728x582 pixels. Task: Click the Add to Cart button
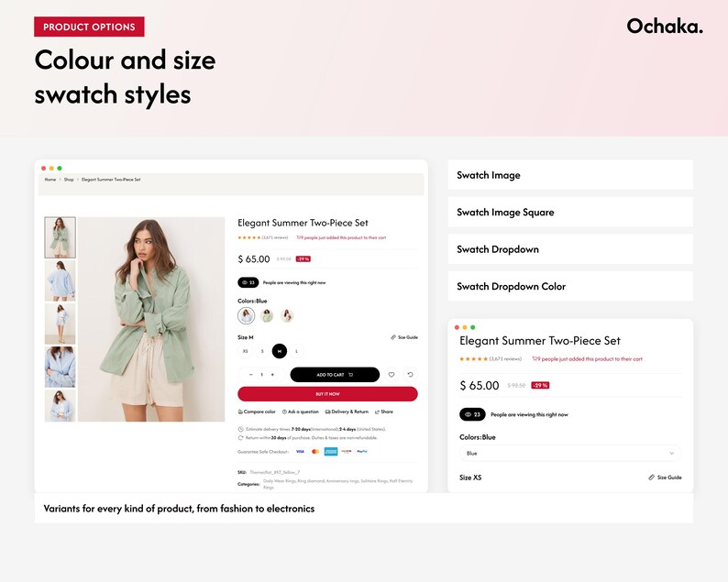click(x=335, y=375)
